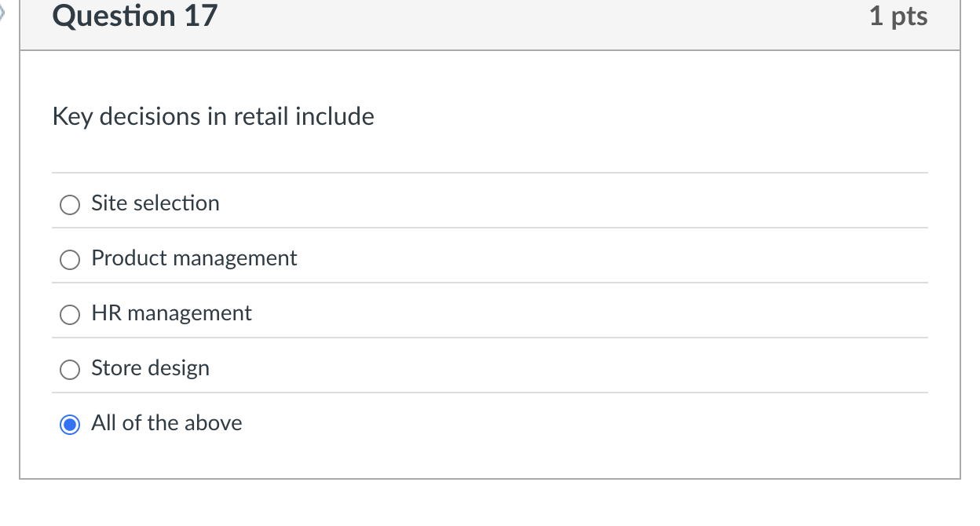Click the flag icon beside Question 17
Image resolution: width=980 pixels, height=526 pixels.
(x=3, y=12)
